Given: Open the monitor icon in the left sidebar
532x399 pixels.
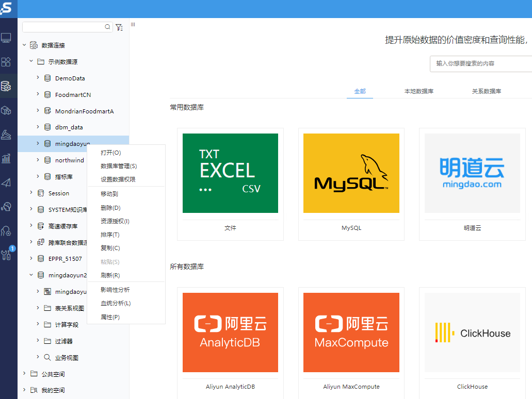Looking at the screenshot, I should [x=6, y=38].
